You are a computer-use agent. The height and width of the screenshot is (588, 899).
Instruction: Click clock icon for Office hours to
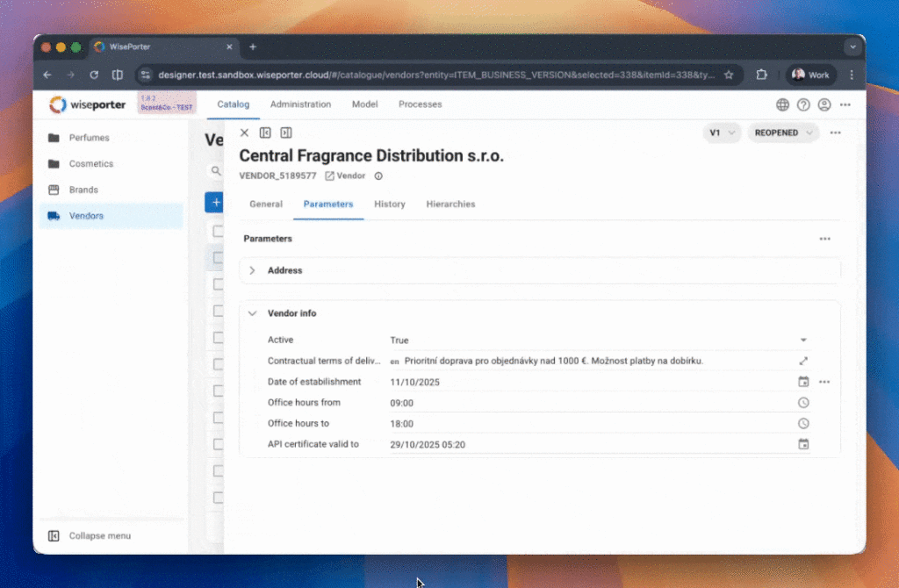pos(803,424)
